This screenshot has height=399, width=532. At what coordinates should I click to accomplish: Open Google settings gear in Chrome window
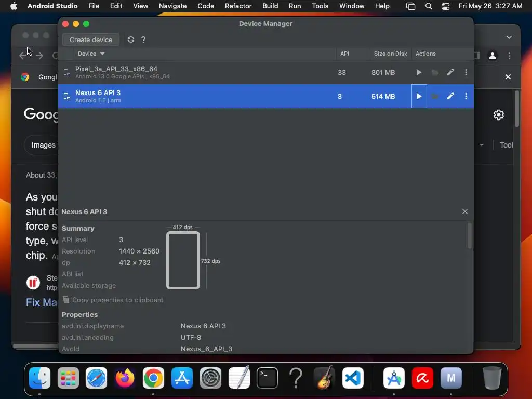[498, 115]
